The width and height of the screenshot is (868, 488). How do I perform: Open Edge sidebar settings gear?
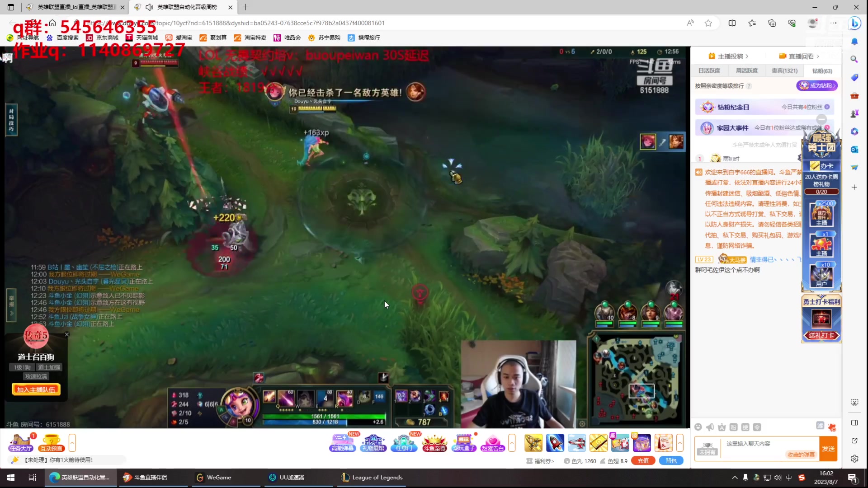[854, 459]
